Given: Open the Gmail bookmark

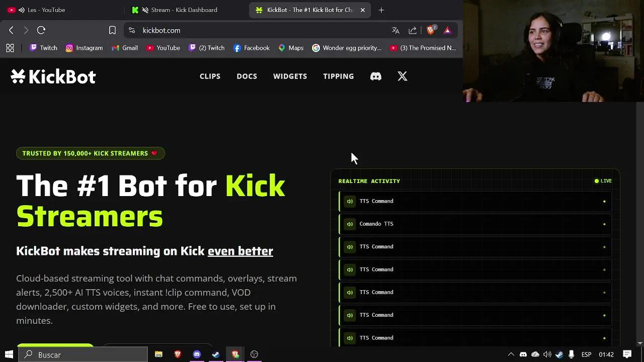Looking at the screenshot, I should click(124, 48).
